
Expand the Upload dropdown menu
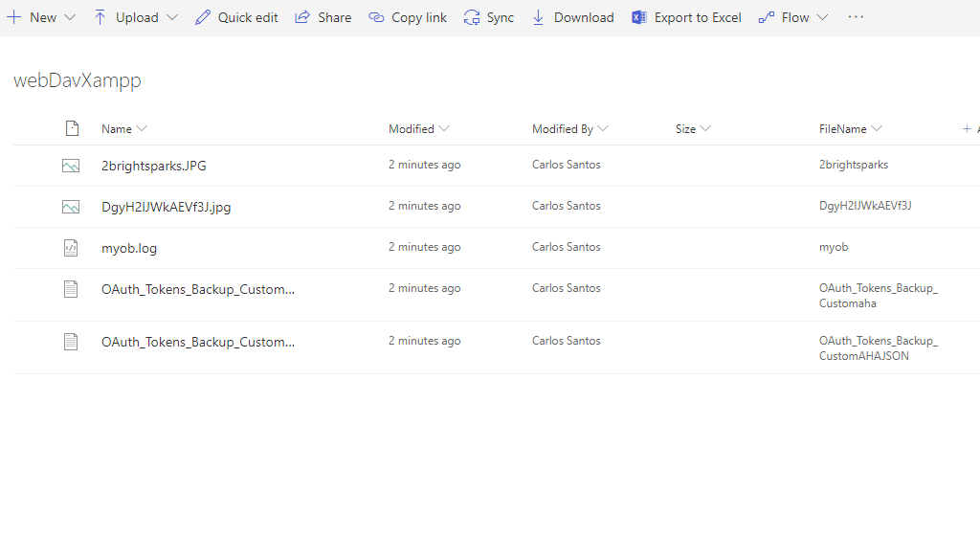(x=136, y=17)
